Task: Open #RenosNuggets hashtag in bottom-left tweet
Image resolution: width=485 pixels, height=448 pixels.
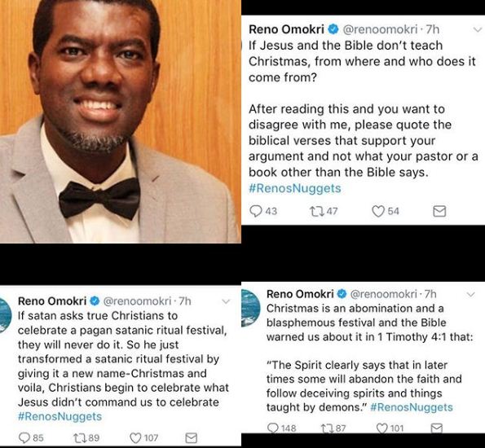Action: point(60,416)
